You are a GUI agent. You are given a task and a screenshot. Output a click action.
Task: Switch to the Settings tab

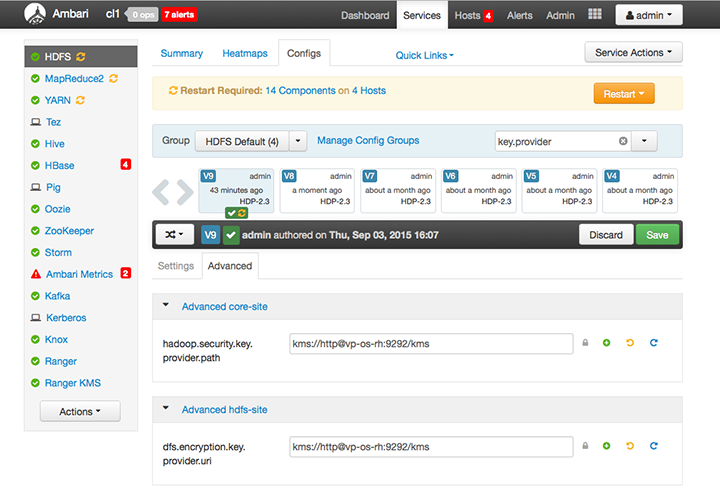176,266
